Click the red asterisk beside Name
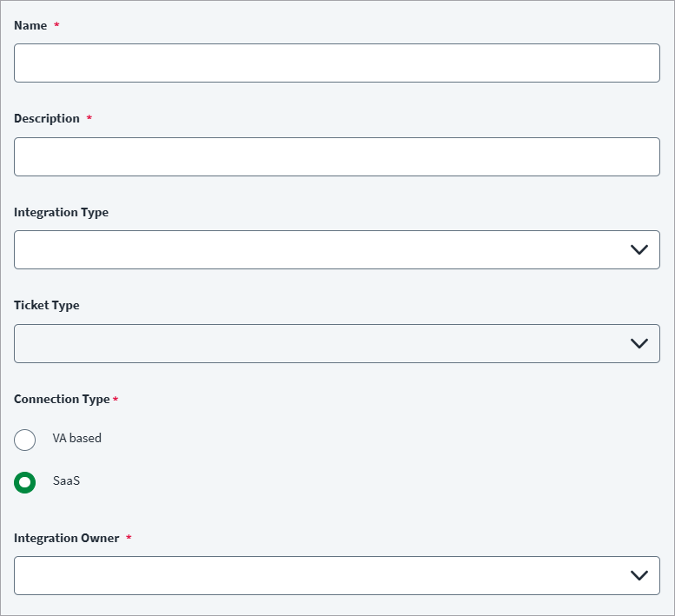The height and width of the screenshot is (616, 675). click(56, 26)
